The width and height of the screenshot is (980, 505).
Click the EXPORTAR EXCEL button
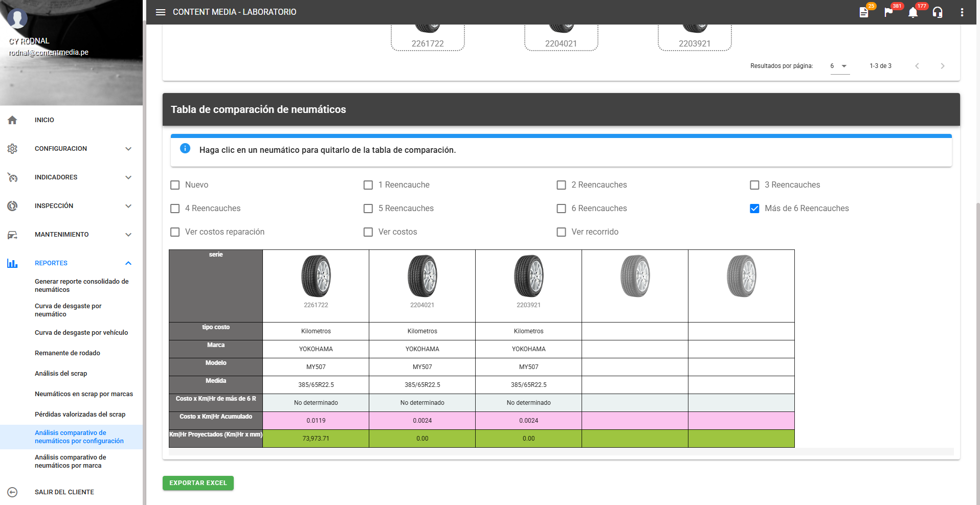pos(198,483)
